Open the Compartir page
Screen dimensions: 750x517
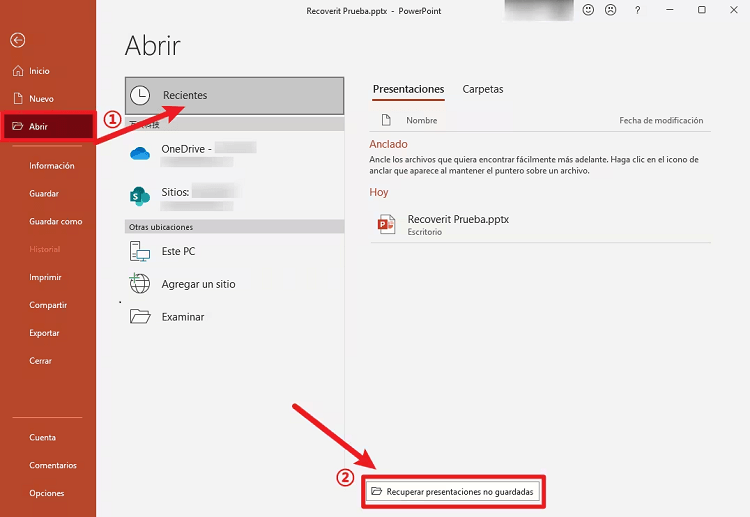click(x=48, y=305)
